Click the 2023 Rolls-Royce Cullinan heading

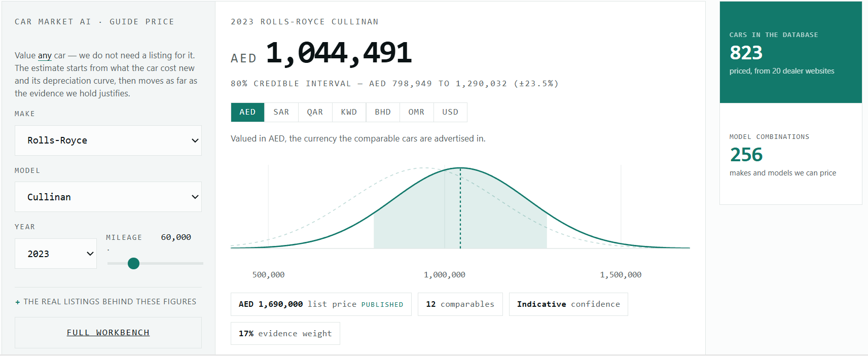[x=305, y=22]
